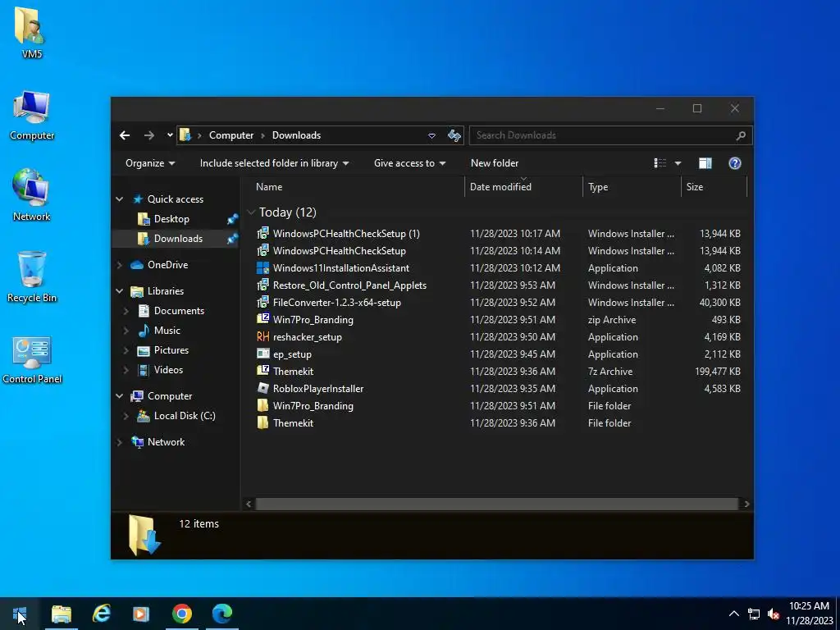Click the Search Downloads field

(610, 135)
